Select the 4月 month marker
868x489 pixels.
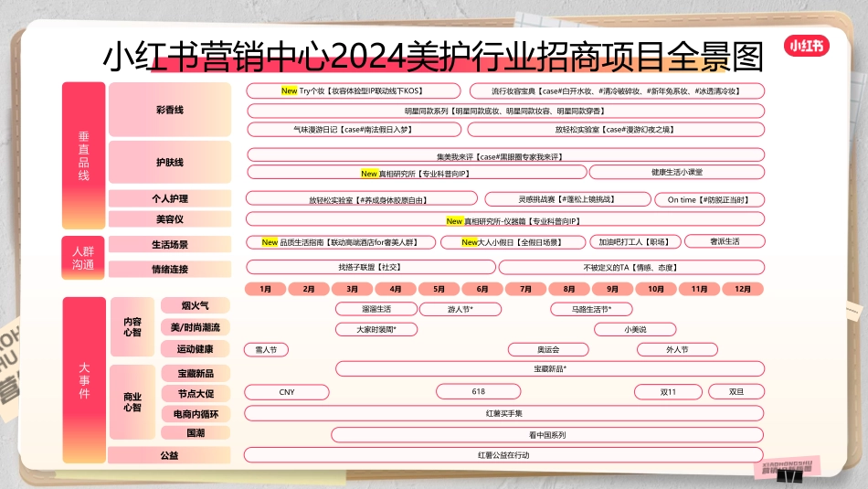(x=396, y=289)
